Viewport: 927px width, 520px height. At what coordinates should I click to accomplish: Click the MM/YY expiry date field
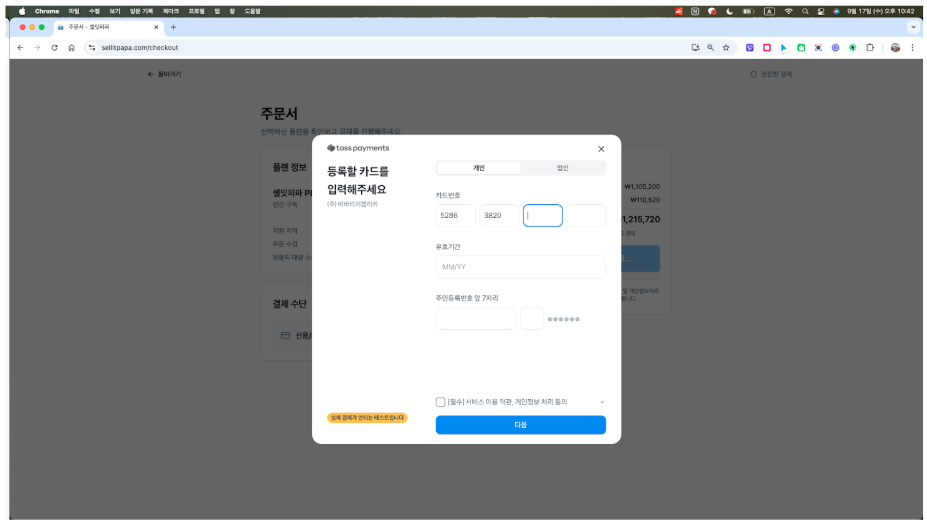click(x=521, y=267)
